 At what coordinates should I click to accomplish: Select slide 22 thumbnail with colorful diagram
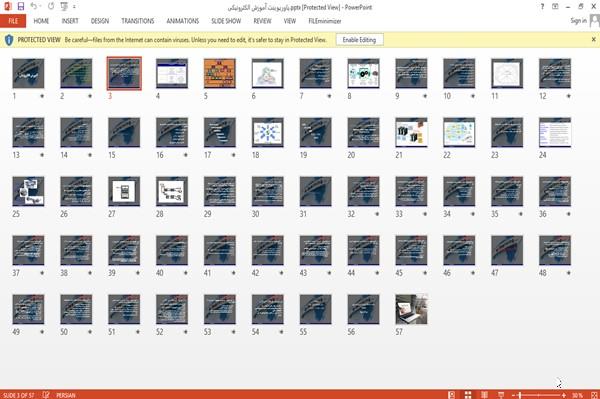(459, 132)
